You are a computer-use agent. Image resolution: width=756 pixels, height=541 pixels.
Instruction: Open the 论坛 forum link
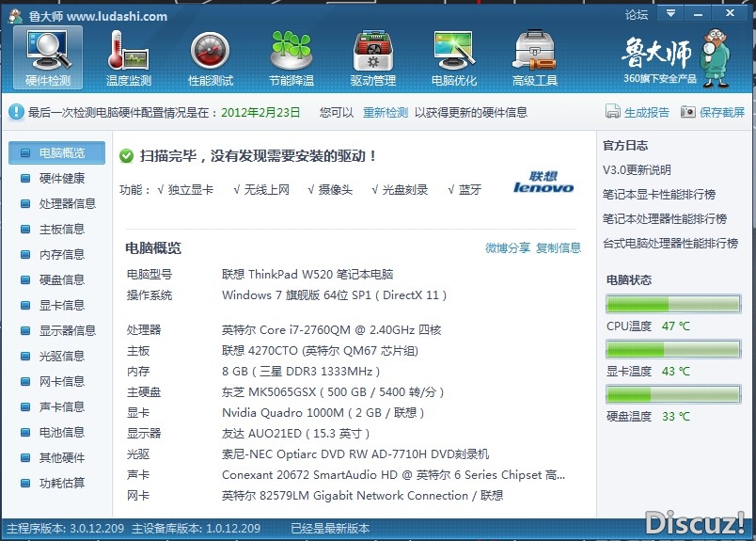pos(637,15)
